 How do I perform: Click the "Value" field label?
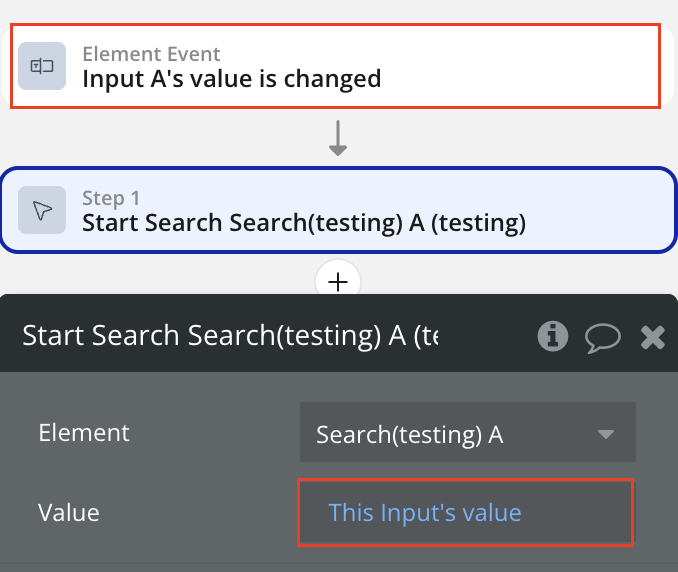pos(69,513)
